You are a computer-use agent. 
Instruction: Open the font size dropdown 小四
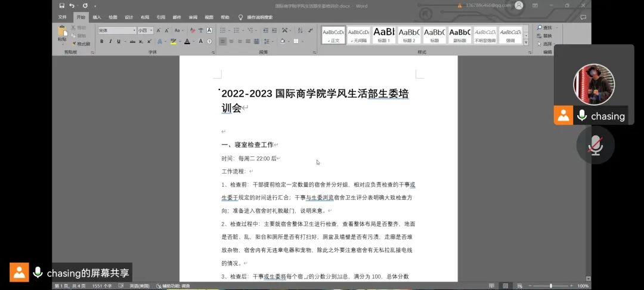145,30
